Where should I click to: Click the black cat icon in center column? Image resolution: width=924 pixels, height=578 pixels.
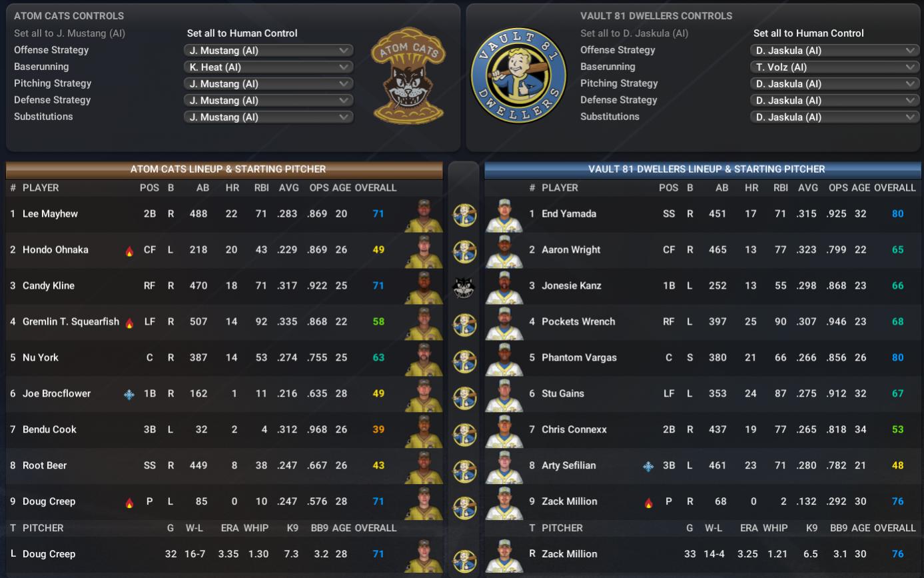(x=464, y=287)
